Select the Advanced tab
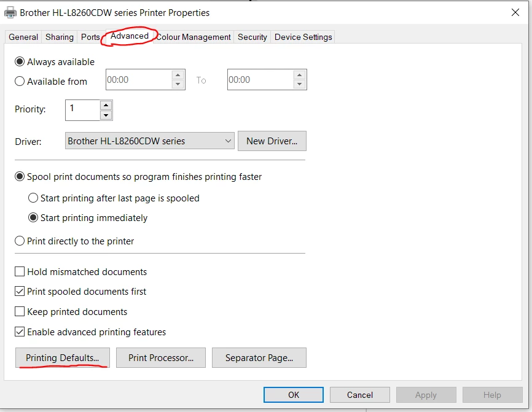532x412 pixels. tap(130, 36)
